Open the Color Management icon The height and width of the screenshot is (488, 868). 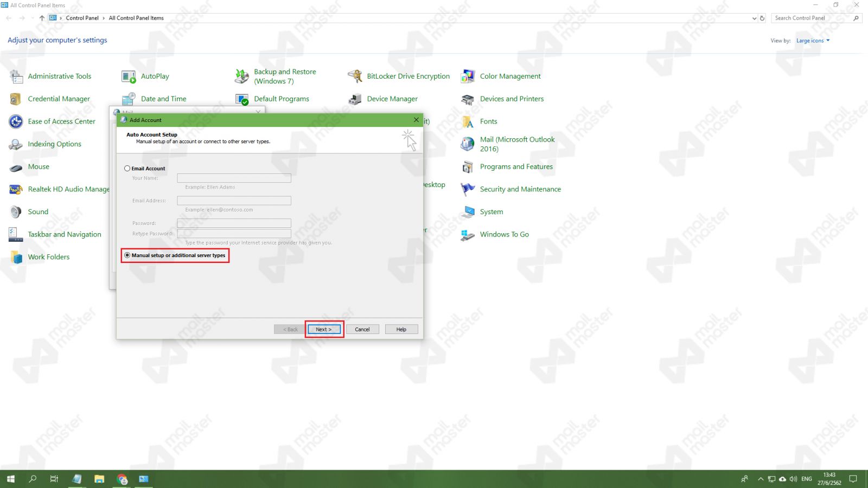(x=468, y=76)
